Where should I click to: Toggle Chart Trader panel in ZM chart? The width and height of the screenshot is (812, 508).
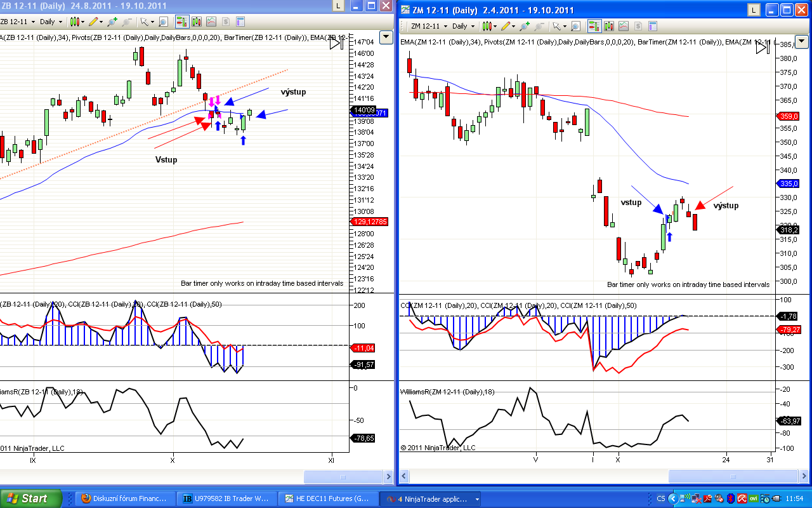coord(594,26)
